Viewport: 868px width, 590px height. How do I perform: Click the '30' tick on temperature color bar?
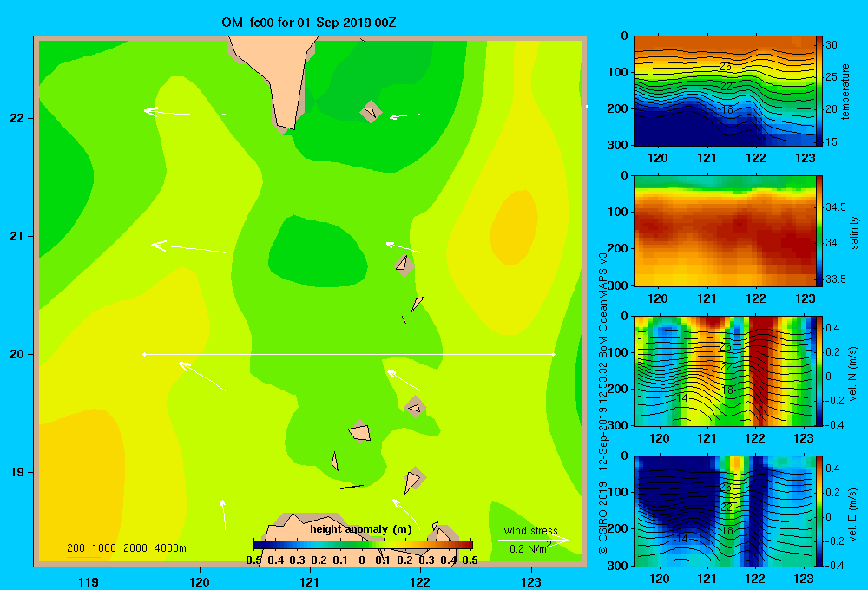point(832,45)
